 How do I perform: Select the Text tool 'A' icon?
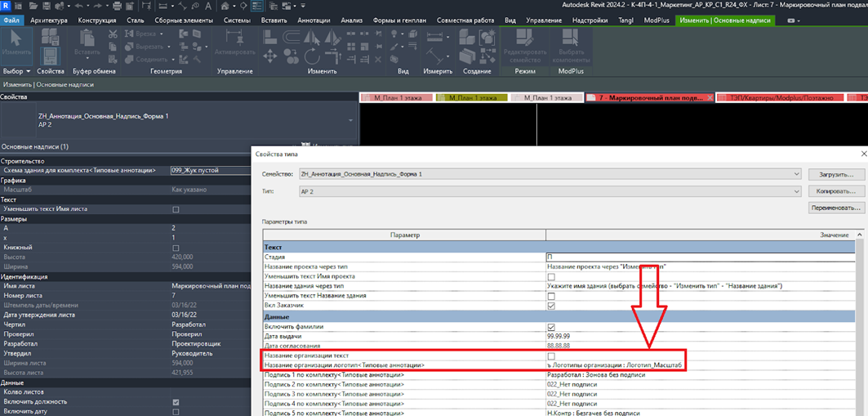(207, 7)
